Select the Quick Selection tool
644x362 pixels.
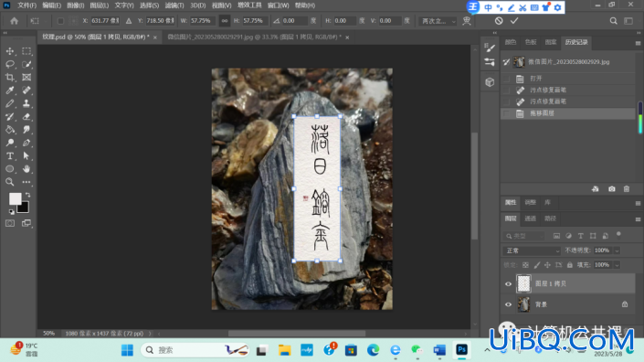26,64
